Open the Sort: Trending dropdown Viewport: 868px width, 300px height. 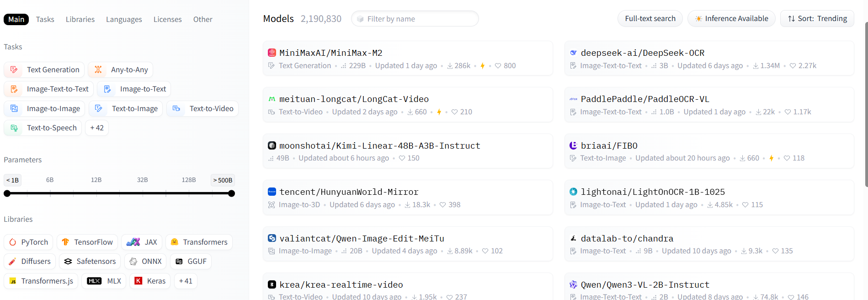[817, 19]
